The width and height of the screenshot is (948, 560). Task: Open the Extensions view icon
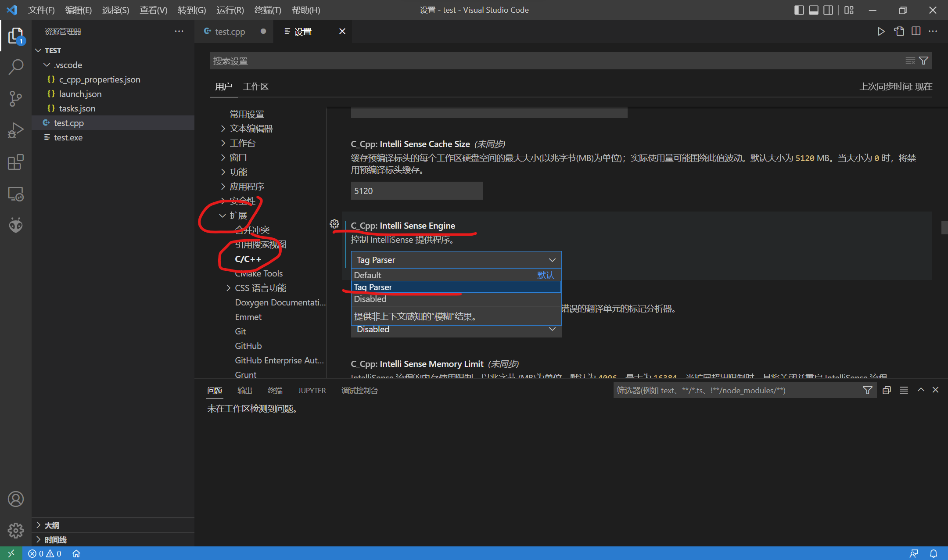(x=16, y=162)
